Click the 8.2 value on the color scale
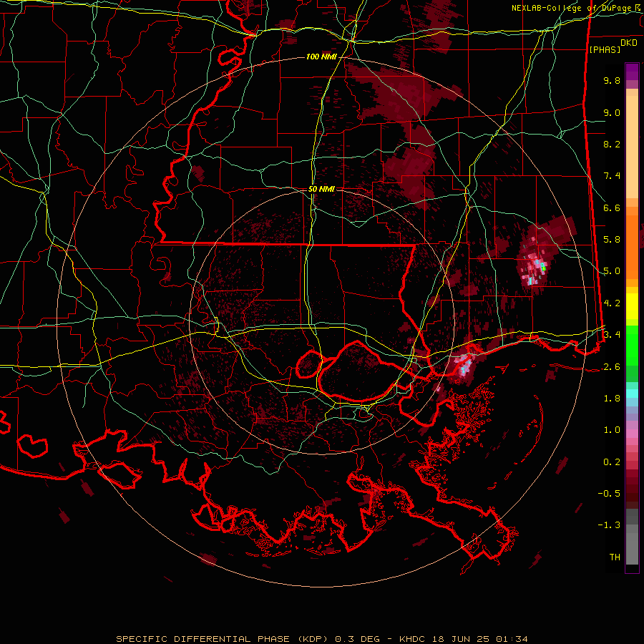644x644 pixels. point(612,144)
